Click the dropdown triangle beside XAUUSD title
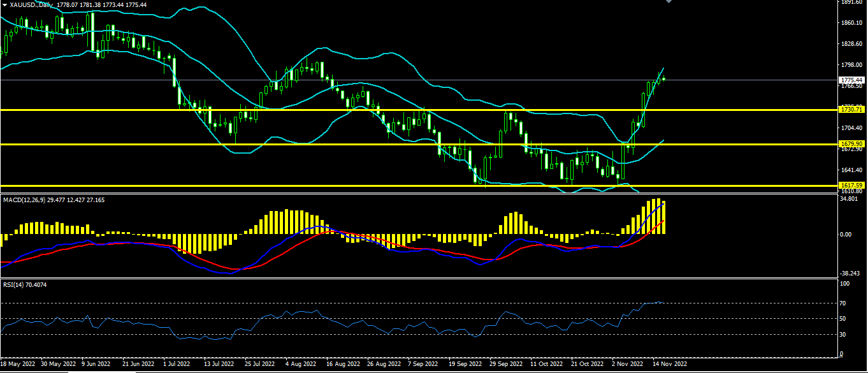The image size is (868, 373). click(x=4, y=4)
